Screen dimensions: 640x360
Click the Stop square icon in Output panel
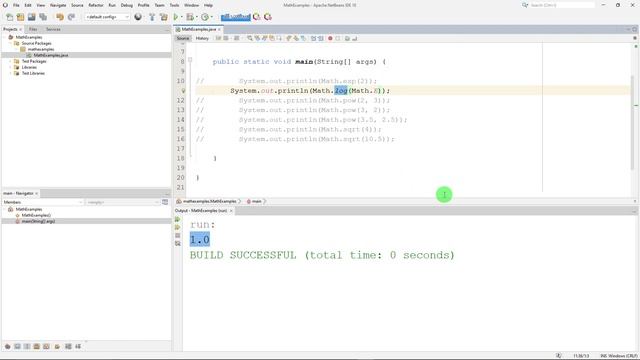coord(178,236)
